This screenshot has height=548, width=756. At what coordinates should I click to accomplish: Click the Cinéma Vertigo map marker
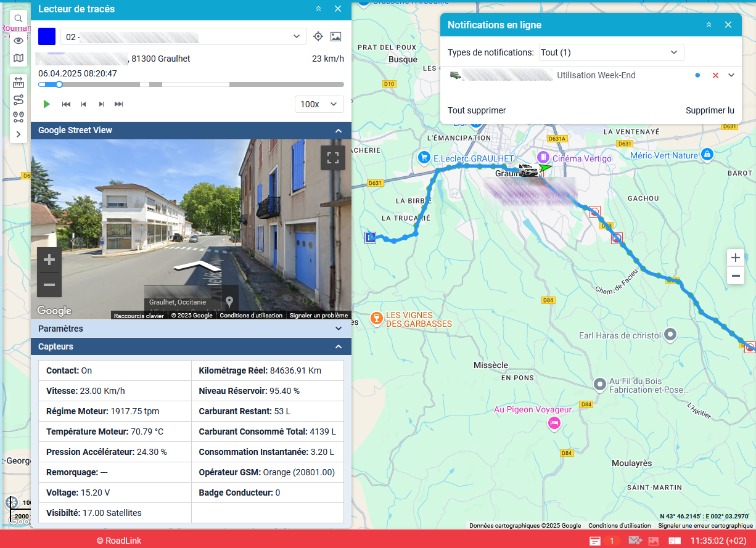tap(543, 157)
